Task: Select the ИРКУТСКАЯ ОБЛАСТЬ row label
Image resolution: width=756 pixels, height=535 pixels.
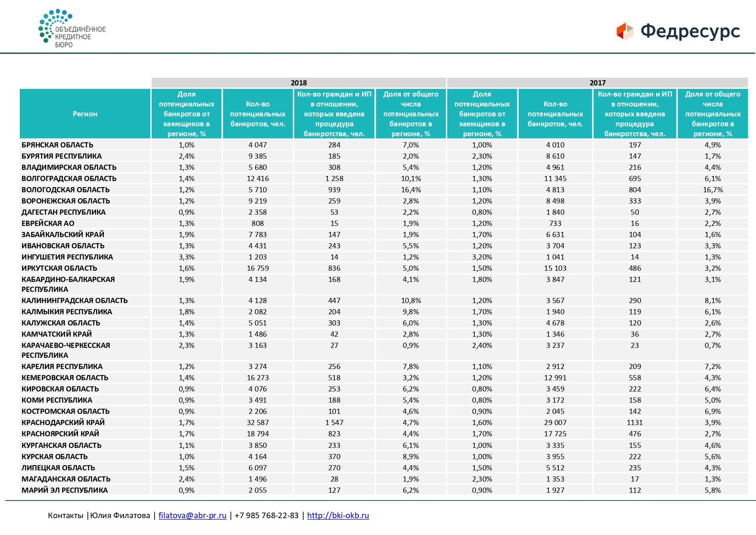Action: (59, 268)
